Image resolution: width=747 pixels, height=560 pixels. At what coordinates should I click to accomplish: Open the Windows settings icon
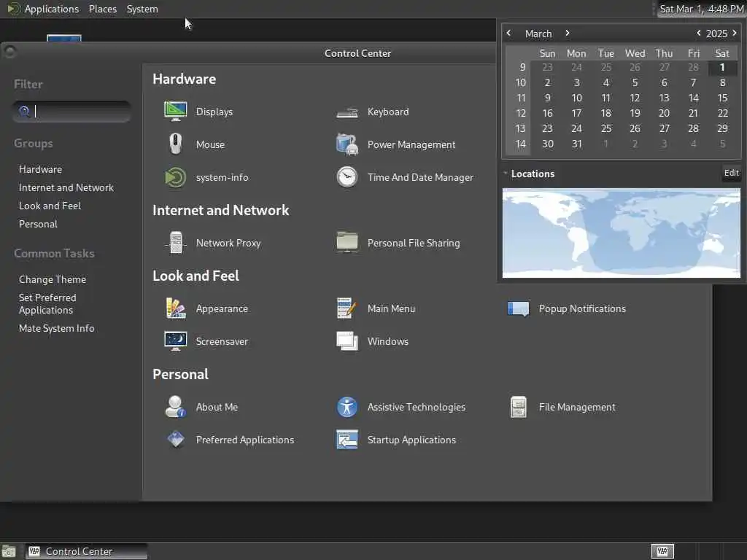point(347,341)
